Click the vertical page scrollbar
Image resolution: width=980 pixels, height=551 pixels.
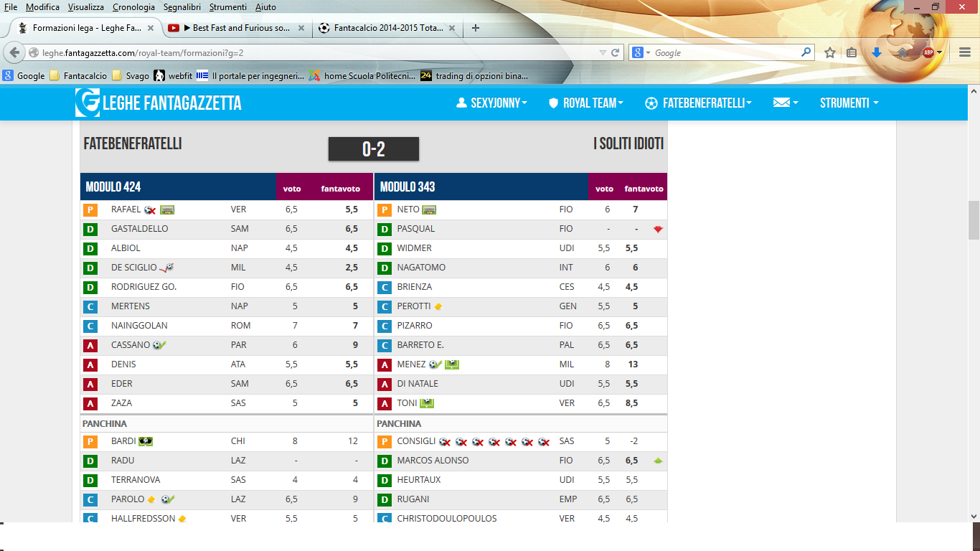[974, 224]
